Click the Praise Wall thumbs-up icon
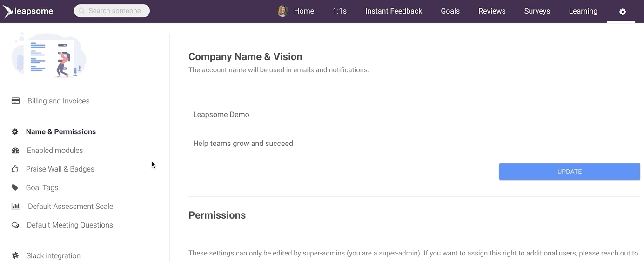 coord(15,169)
